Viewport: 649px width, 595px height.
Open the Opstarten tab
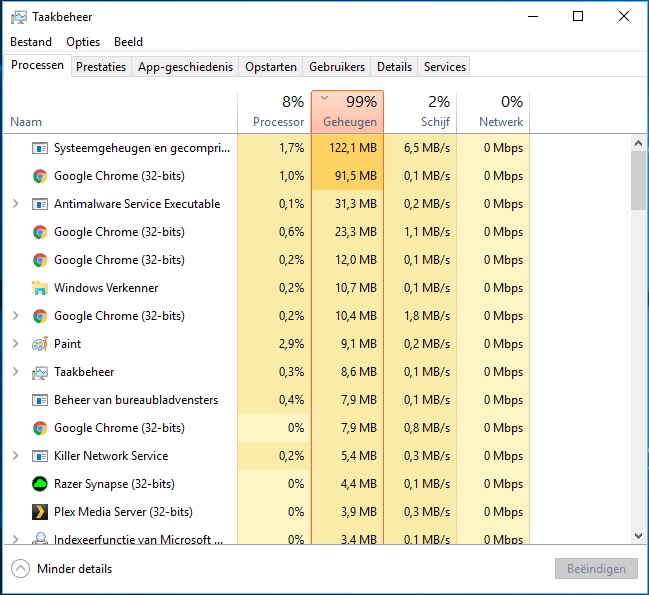coord(271,67)
